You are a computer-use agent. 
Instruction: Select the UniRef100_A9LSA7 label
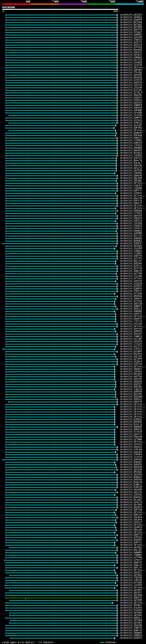[131, 357]
